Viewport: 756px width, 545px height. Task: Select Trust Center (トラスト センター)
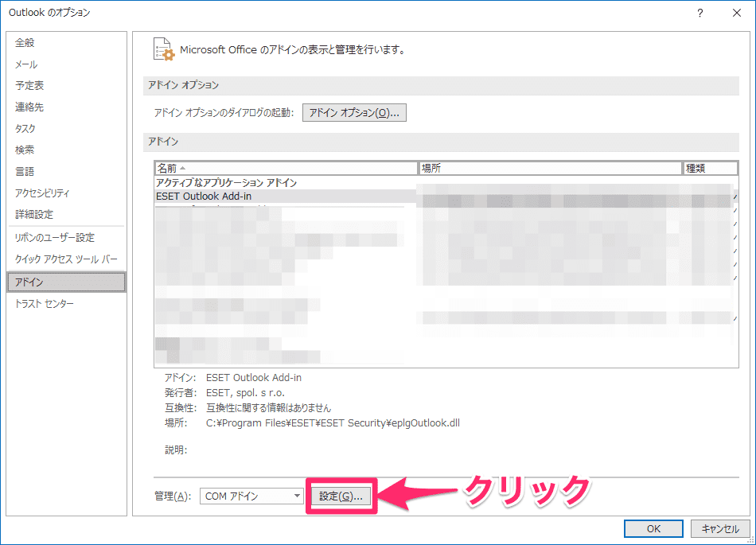[45, 304]
